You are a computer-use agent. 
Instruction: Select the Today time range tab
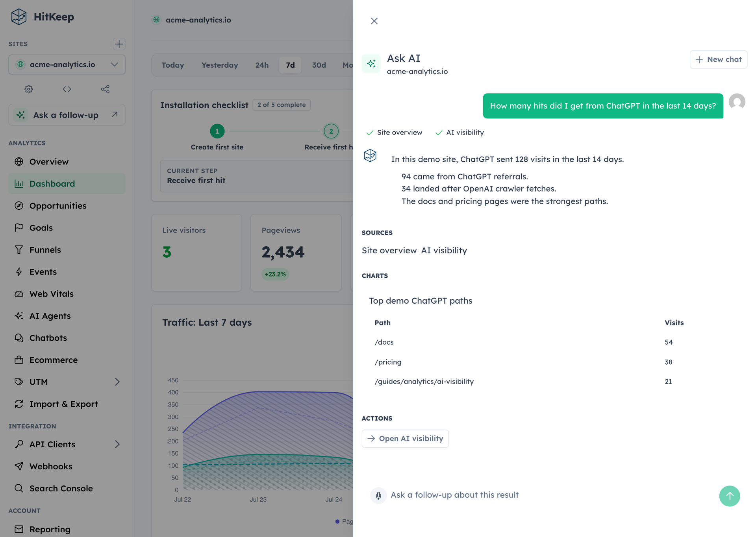[x=173, y=65]
